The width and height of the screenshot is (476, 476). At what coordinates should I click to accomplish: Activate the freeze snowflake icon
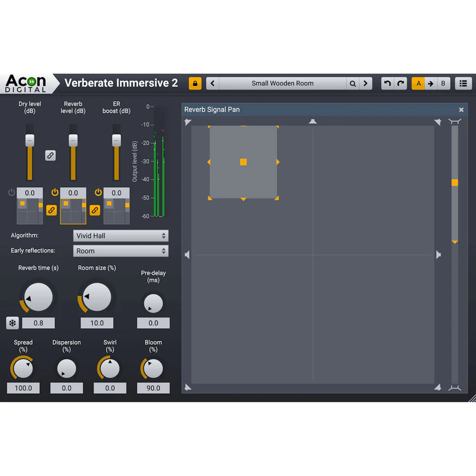[12, 323]
